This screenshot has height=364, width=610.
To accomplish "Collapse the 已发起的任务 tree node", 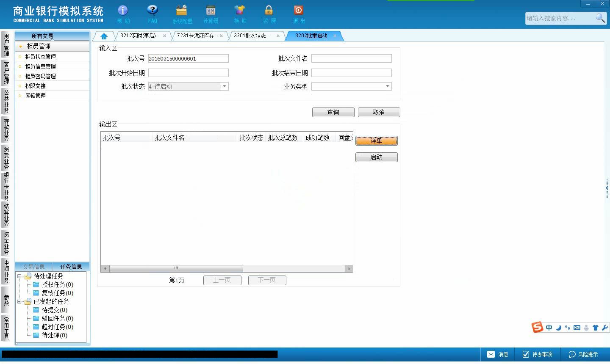I will [19, 302].
